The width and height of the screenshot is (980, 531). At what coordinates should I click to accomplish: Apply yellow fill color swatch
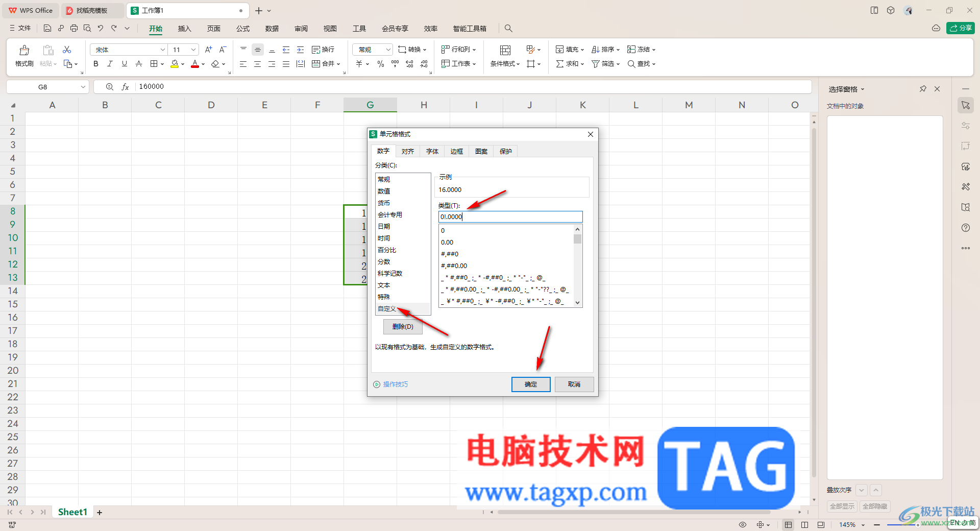(175, 64)
